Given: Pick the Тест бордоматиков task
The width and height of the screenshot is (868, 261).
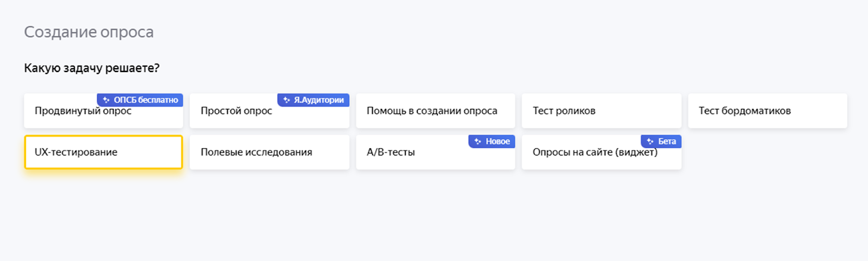Looking at the screenshot, I should pyautogui.click(x=767, y=111).
